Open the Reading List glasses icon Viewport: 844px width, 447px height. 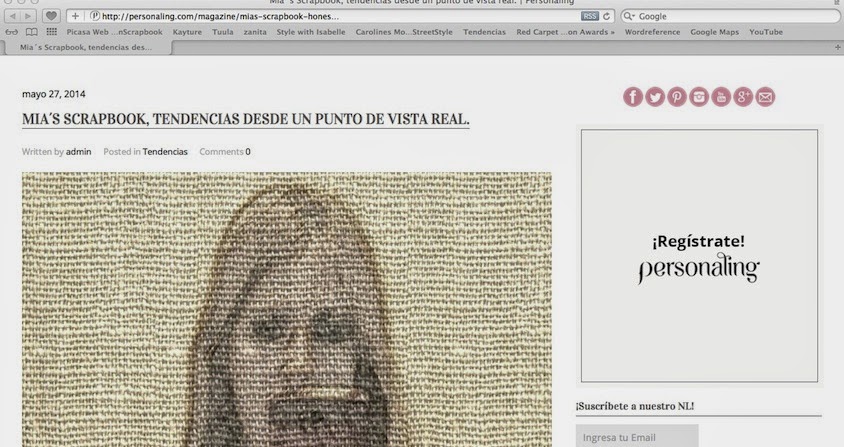click(x=11, y=32)
